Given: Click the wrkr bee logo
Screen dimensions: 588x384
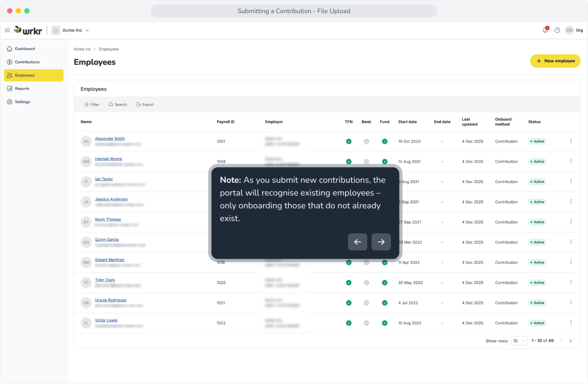Looking at the screenshot, I should click(x=28, y=30).
